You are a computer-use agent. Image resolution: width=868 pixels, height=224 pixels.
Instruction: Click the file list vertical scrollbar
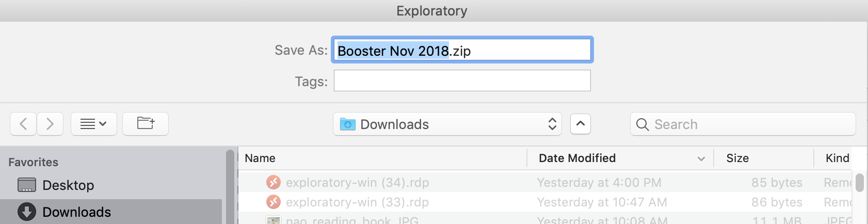[860, 196]
